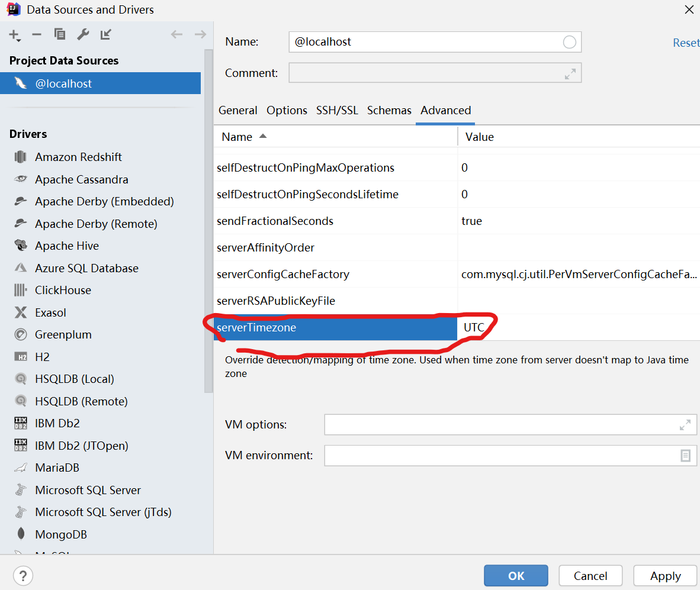Screen dimensions: 700x590
Task: Click the Exasol X icon
Action: click(21, 312)
